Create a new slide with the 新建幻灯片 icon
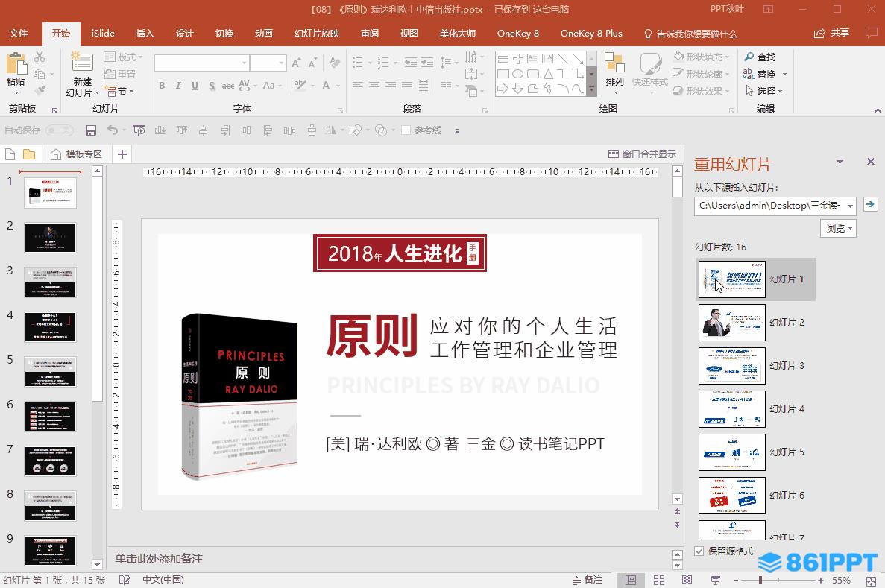 [x=82, y=62]
